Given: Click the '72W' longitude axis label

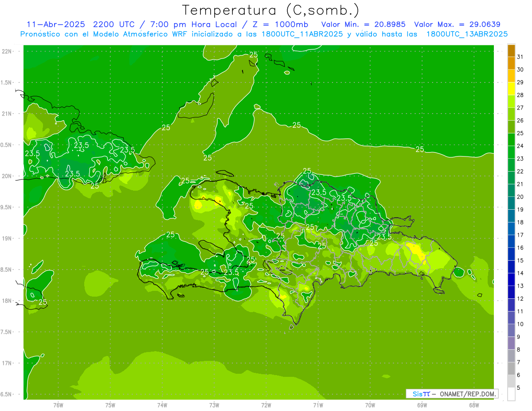Looking at the screenshot, I should (266, 405).
